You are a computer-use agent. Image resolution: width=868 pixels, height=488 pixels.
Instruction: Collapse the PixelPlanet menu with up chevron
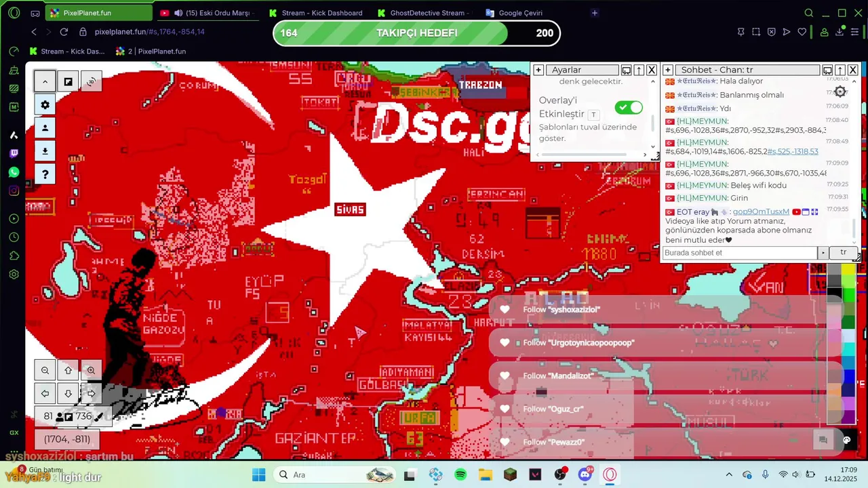click(x=45, y=81)
